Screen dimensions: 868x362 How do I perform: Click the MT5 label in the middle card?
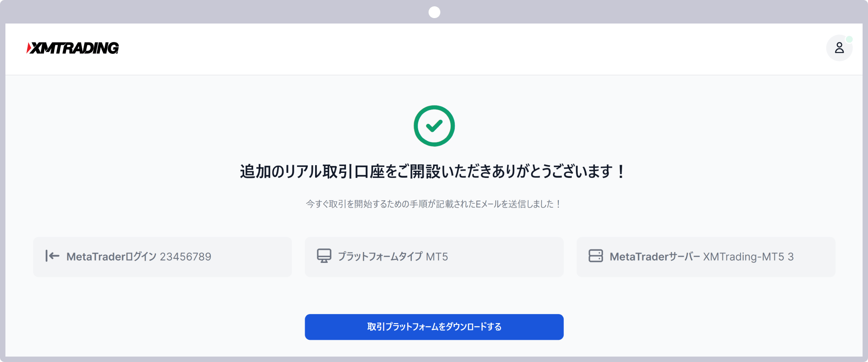click(x=438, y=257)
